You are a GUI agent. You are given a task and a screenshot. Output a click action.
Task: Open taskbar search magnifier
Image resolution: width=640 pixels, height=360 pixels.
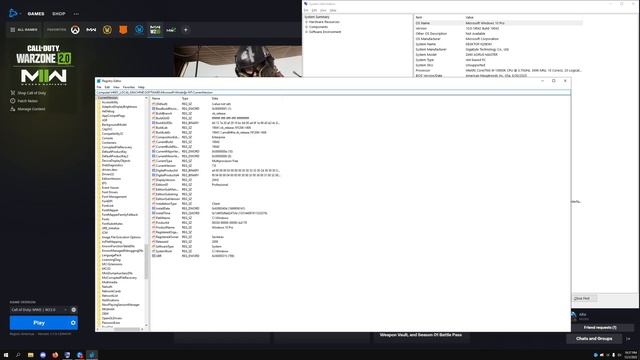click(x=18, y=355)
